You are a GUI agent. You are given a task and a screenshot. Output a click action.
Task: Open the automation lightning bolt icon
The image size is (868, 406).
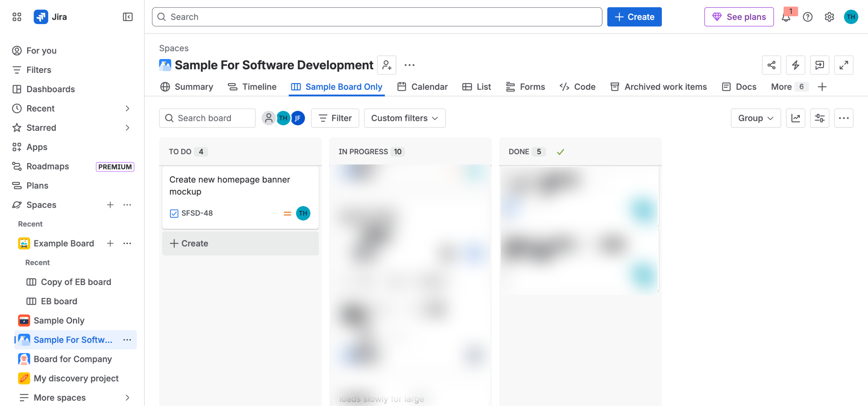click(795, 65)
